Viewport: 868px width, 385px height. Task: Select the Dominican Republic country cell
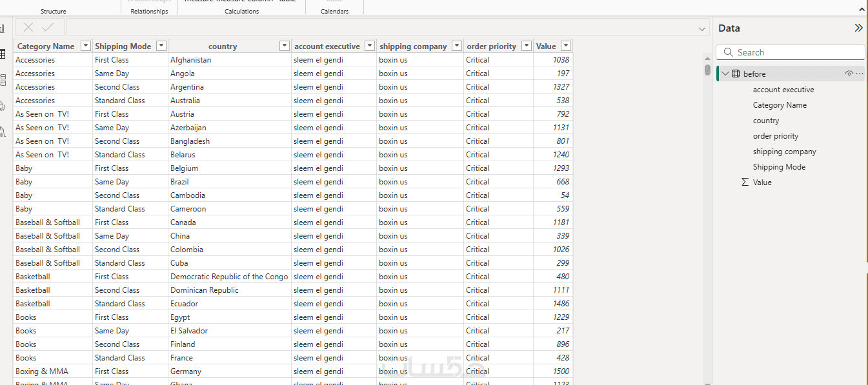click(x=230, y=290)
